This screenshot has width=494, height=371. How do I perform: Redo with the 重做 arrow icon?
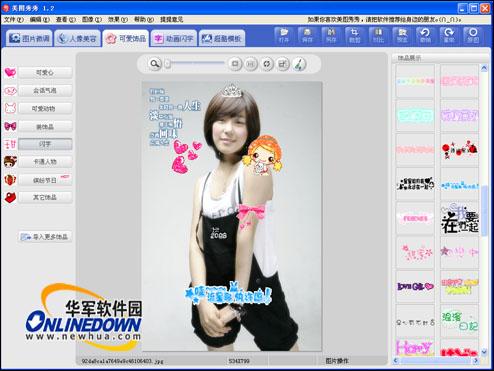pos(449,36)
